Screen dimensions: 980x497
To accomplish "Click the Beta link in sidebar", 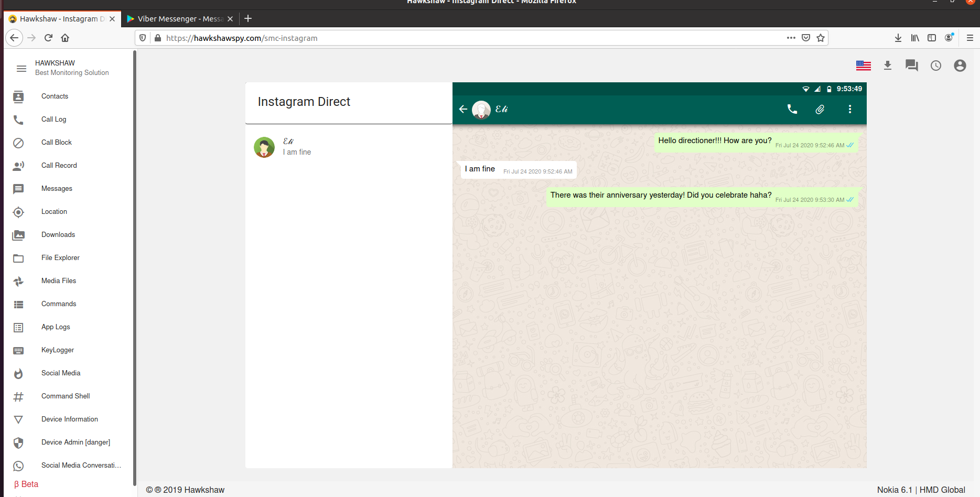I will click(x=26, y=484).
